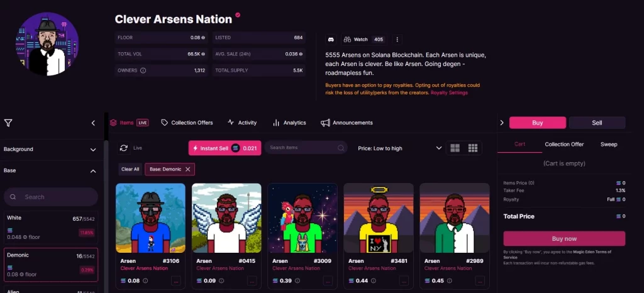Viewport: 644px width, 293px height.
Task: Click the Instant Sell button
Action: [225, 148]
